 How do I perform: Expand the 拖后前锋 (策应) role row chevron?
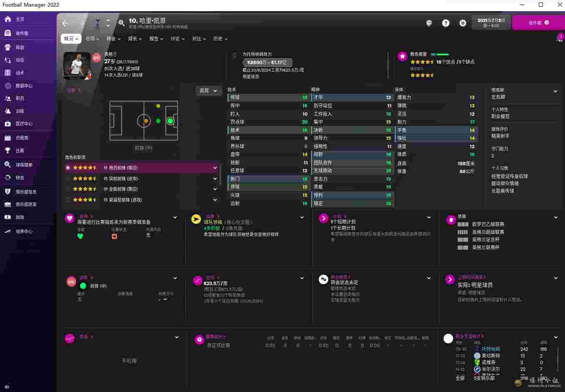[x=215, y=168]
